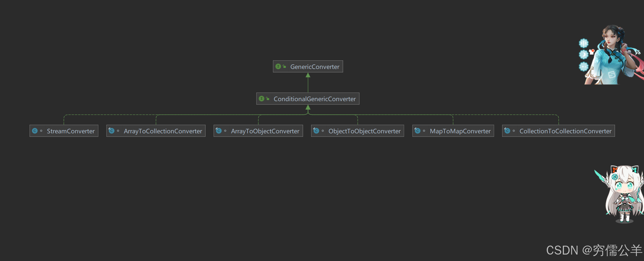Screen dimensions: 644x261
Task: Select the MapToMapConverter node label
Action: 460,131
